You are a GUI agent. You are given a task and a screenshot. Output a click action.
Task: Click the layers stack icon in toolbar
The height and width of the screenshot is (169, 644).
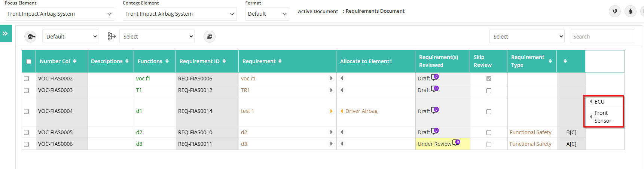(31, 37)
